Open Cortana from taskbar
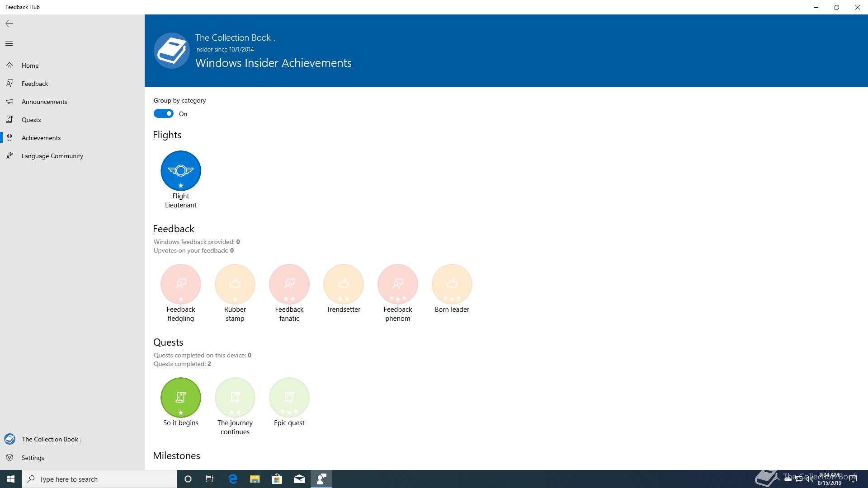The image size is (868, 488). point(188,479)
